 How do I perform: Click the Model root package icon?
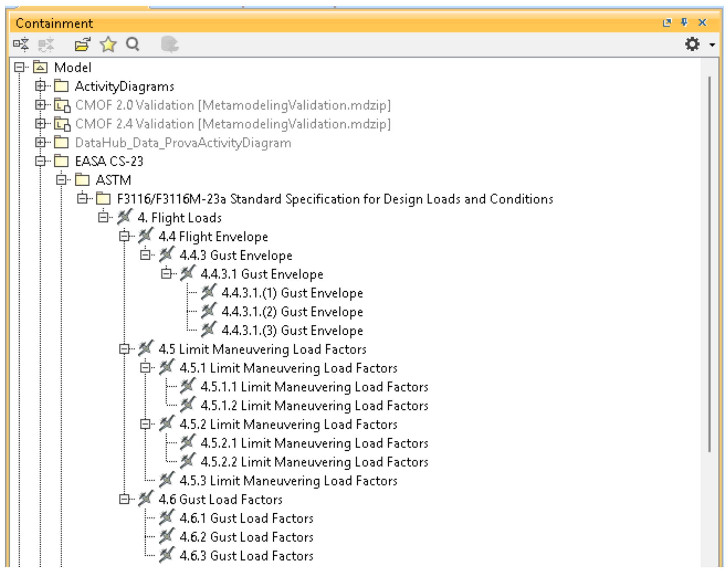(41, 67)
